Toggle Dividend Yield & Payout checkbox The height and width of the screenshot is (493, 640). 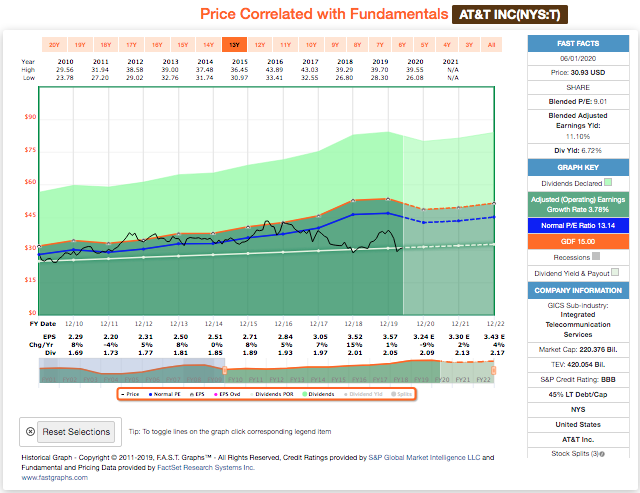[x=615, y=272]
